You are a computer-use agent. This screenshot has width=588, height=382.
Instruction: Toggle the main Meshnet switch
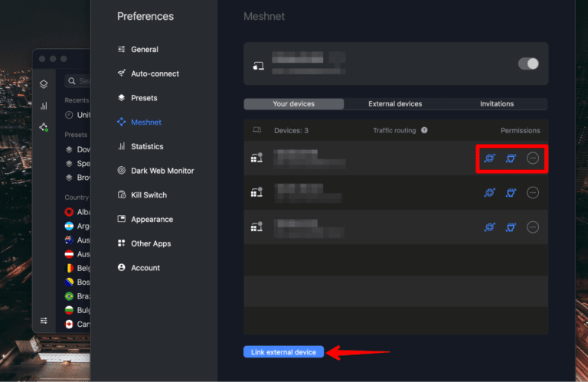(x=528, y=64)
